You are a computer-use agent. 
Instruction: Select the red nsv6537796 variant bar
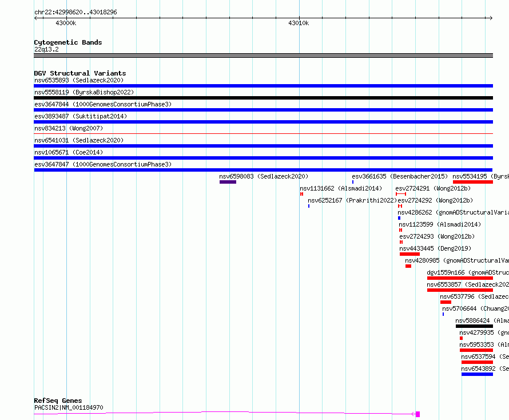tap(446, 302)
